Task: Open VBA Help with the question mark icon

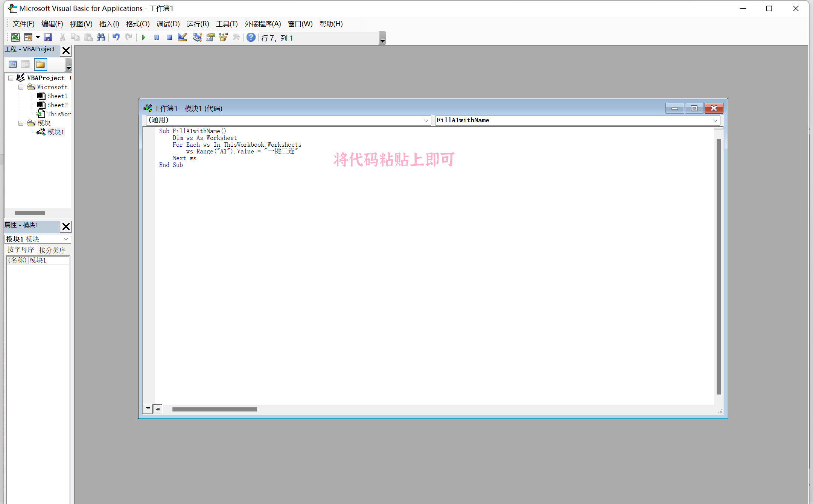Action: point(251,37)
